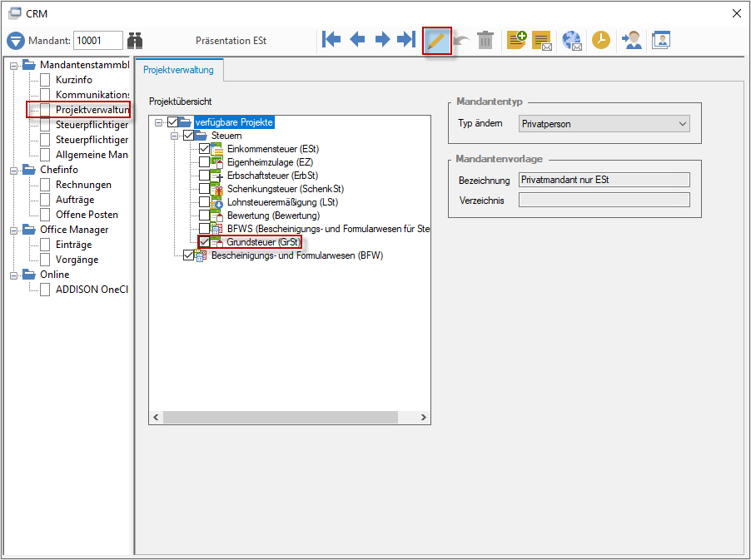The image size is (751, 560).
Task: Collapse the Chefinfo tree node
Action: 14,171
